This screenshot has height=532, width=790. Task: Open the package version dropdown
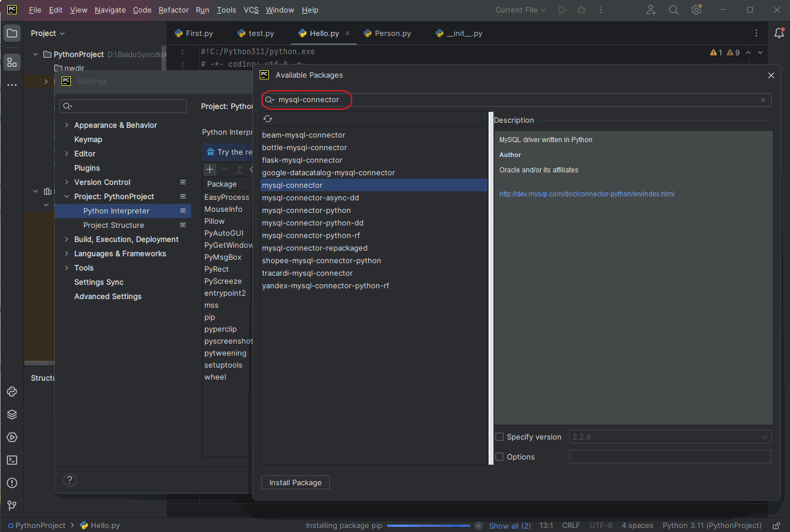(x=670, y=437)
